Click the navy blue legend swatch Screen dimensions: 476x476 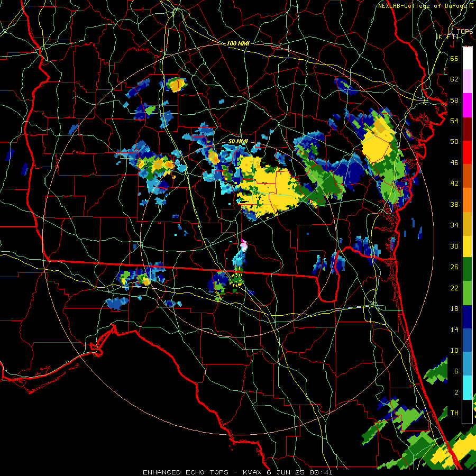coord(467,317)
